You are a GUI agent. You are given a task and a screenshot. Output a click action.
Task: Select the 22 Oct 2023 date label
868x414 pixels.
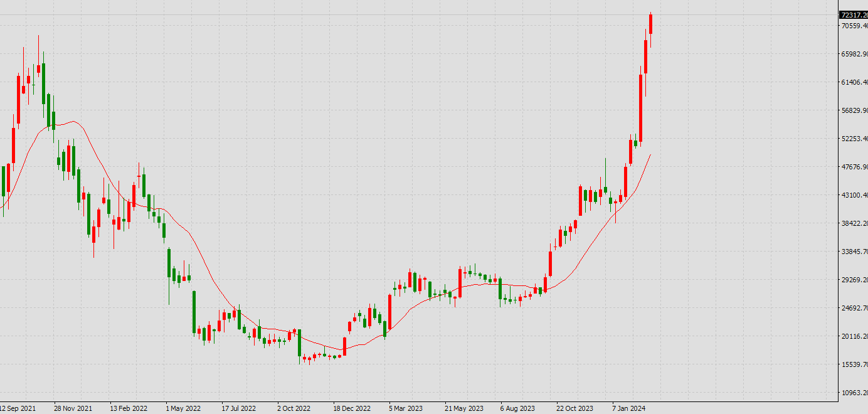[x=574, y=408]
